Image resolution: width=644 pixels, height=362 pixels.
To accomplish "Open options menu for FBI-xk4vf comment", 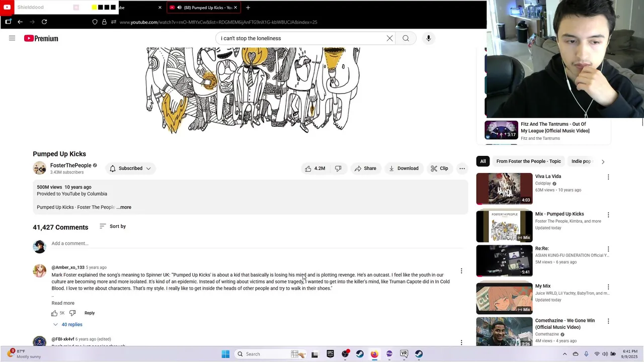I will coord(461,342).
